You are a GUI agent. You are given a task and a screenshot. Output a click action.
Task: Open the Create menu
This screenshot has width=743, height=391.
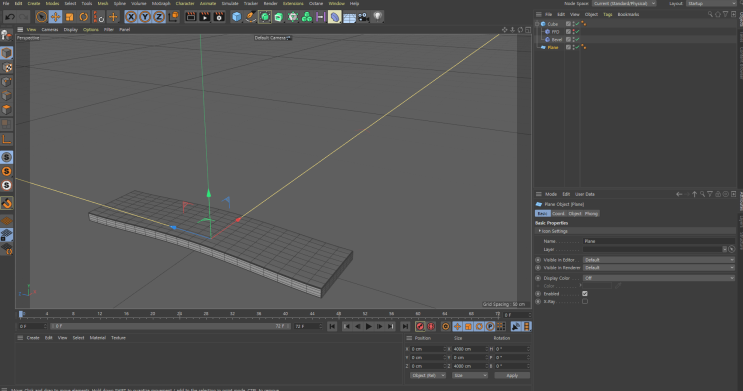tap(34, 3)
